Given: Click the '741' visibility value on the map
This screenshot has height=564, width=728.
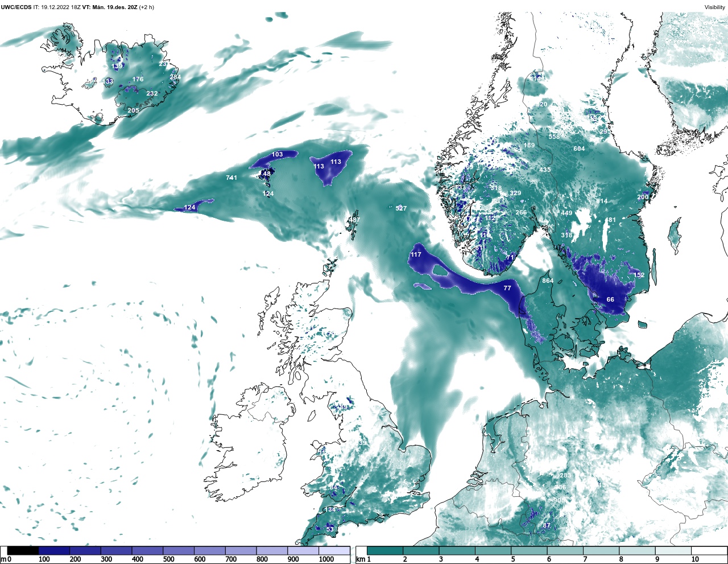Looking at the screenshot, I should click(231, 178).
